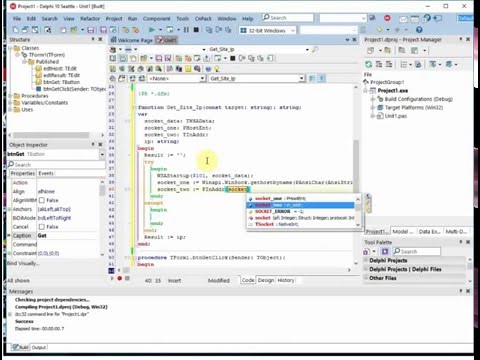Click the Object Inspector search field
The height and width of the screenshot is (360, 480).
click(56, 165)
